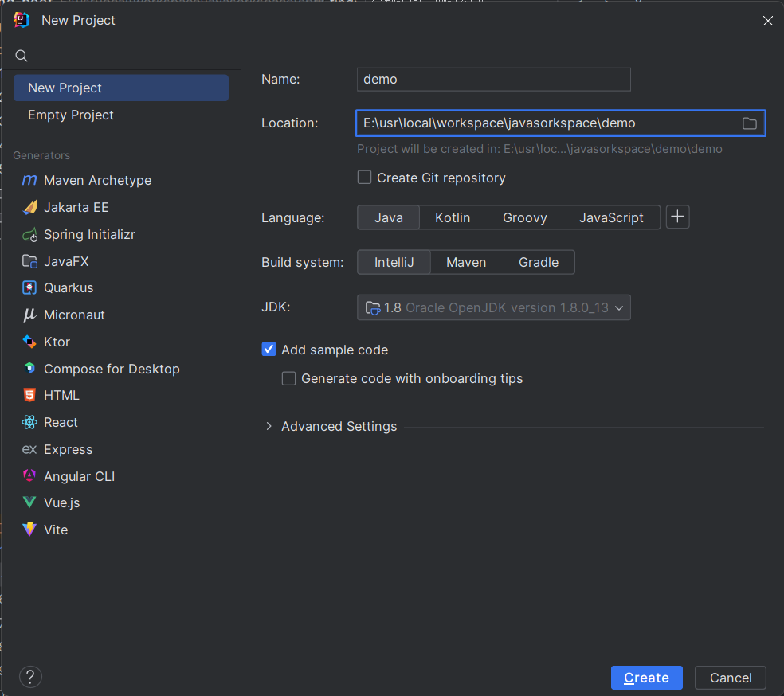Viewport: 784px width, 696px height.
Task: Select the React list entry
Action: (121, 422)
